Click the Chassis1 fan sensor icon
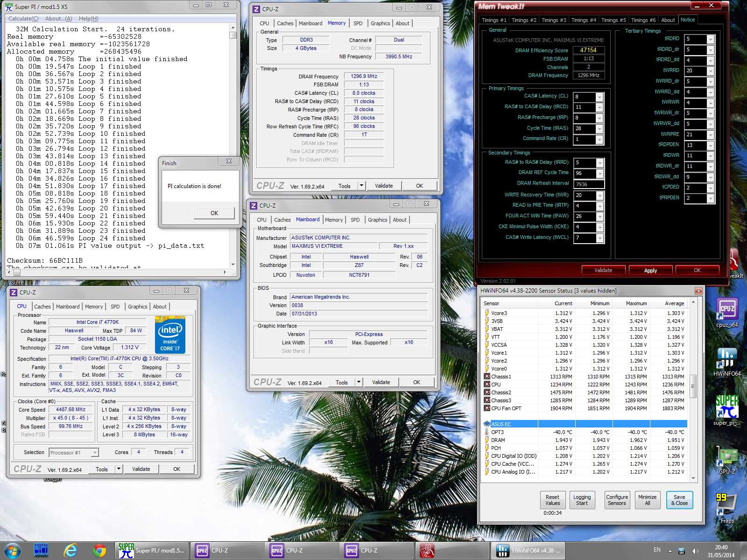 [487, 377]
